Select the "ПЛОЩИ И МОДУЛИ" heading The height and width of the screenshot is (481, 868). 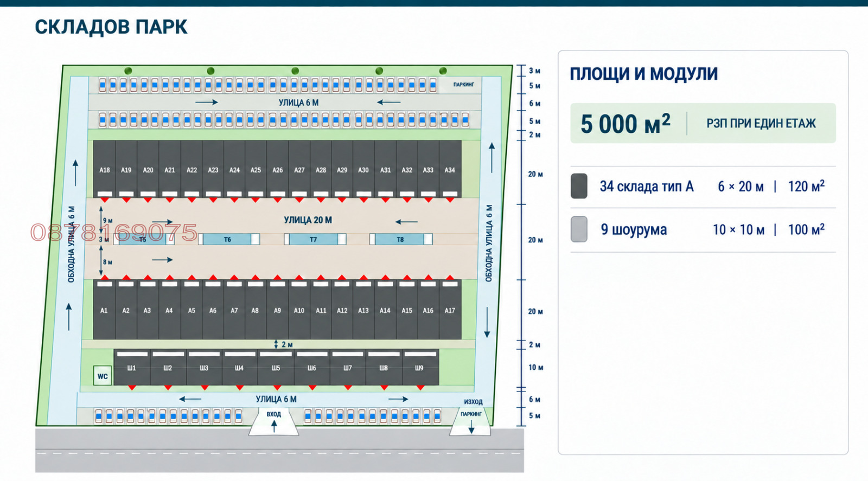tap(643, 74)
